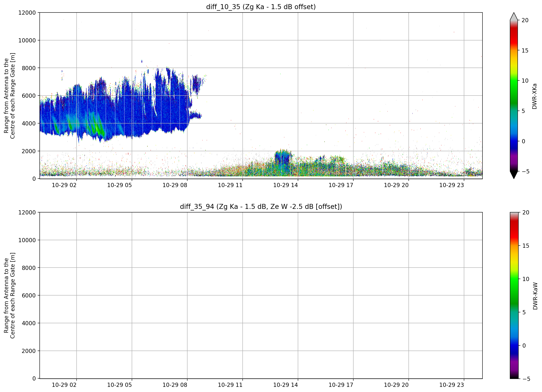Click the 12000 y-axis tick on top plot
The width and height of the screenshot is (542, 392).
(27, 13)
